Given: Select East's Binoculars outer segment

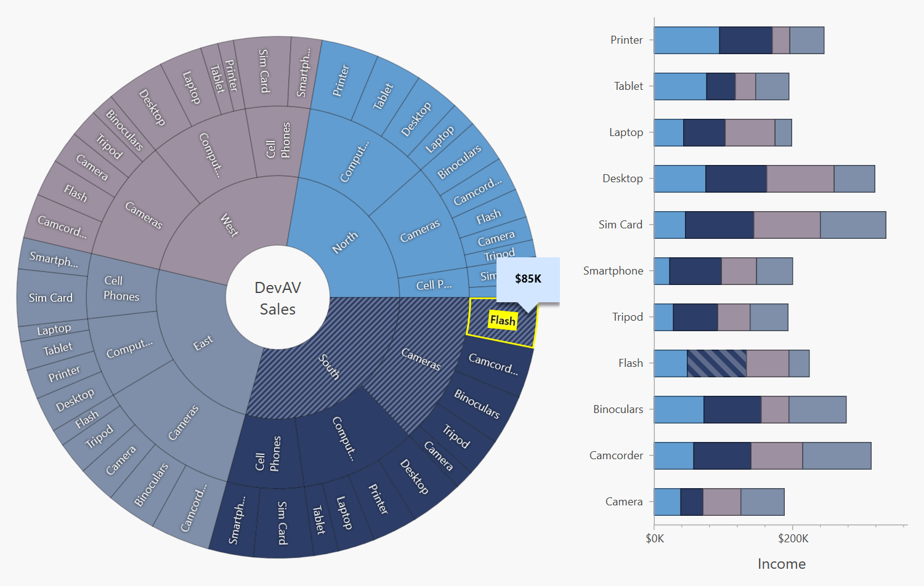Looking at the screenshot, I should tap(152, 485).
